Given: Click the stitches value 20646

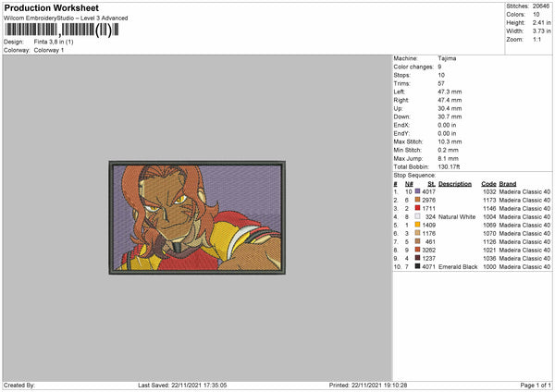Looking at the screenshot, I should pyautogui.click(x=541, y=6).
